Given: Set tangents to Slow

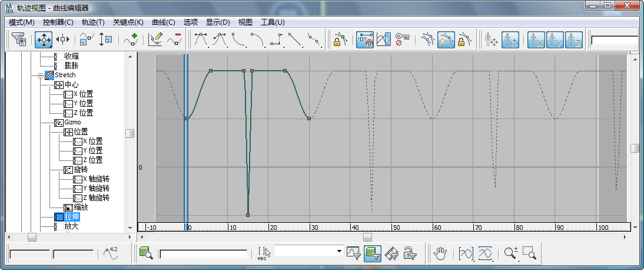Looking at the screenshot, I should pyautogui.click(x=257, y=40).
